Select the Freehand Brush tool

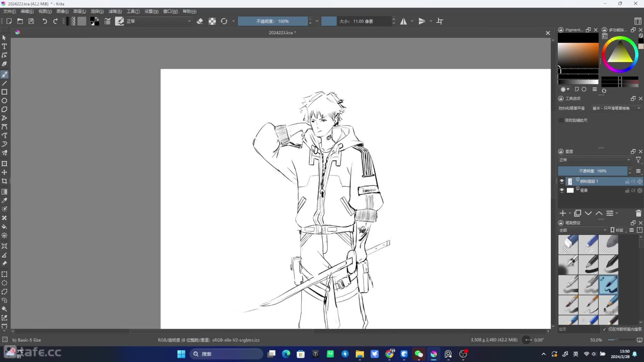[x=4, y=74]
